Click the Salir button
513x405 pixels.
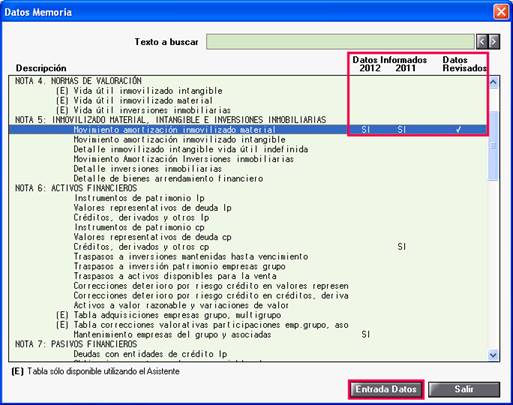(x=464, y=389)
